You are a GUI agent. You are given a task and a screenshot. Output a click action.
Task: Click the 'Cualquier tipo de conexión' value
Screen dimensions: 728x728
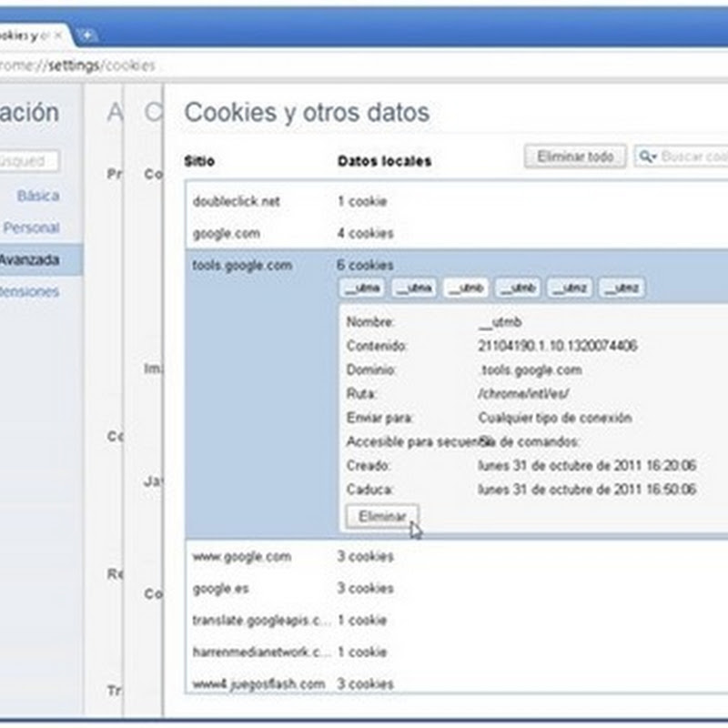[x=555, y=418]
